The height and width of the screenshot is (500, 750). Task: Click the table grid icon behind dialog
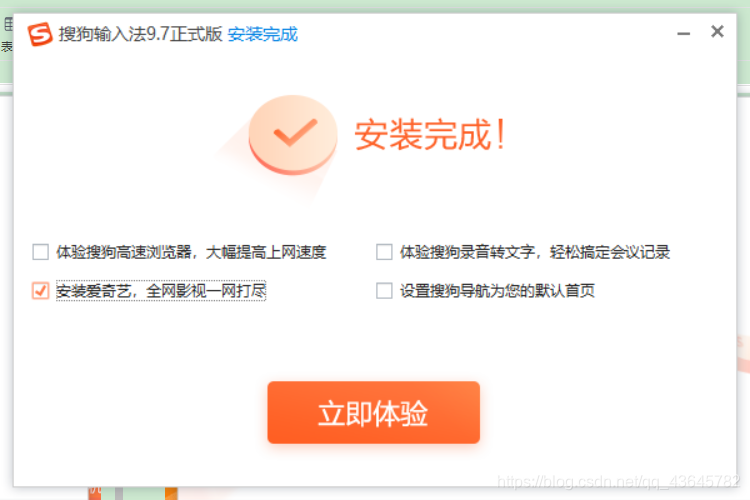coord(7,24)
